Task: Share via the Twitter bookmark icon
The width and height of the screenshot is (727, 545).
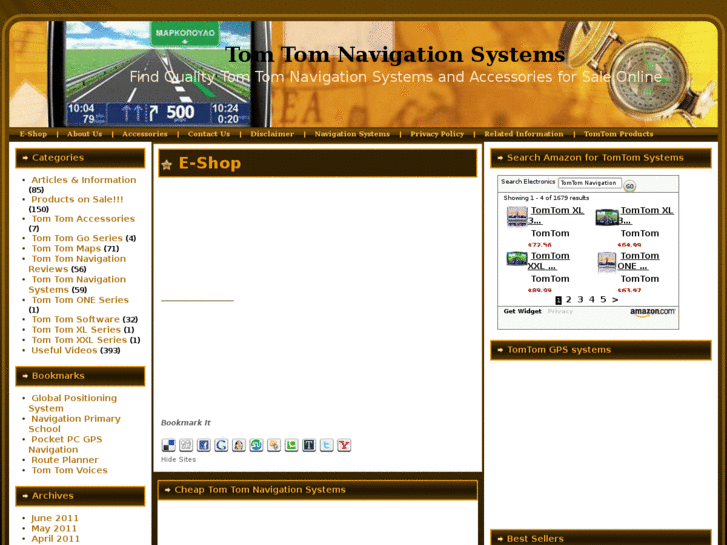Action: click(326, 445)
